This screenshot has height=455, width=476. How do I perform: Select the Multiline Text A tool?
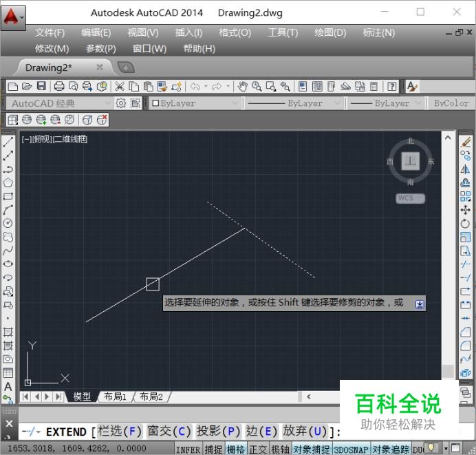point(8,387)
